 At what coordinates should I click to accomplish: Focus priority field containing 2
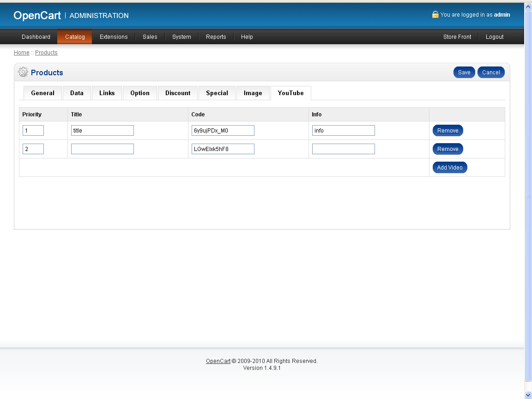pyautogui.click(x=33, y=149)
